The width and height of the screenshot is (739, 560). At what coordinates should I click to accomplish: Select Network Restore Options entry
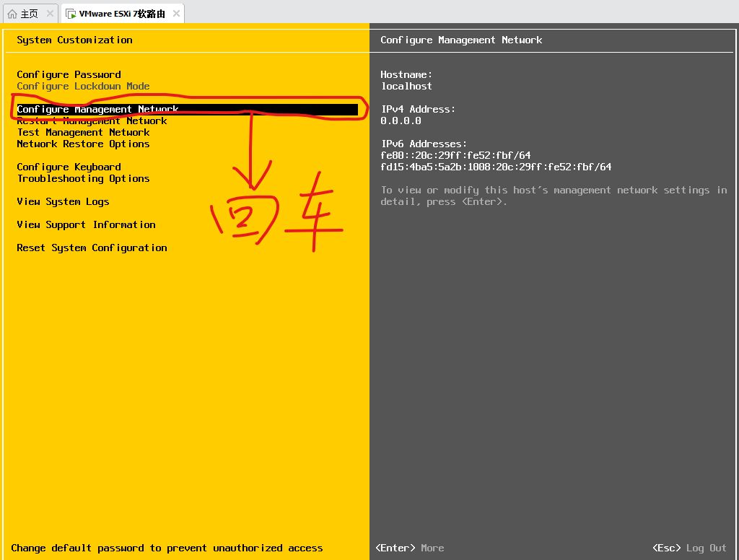(83, 144)
